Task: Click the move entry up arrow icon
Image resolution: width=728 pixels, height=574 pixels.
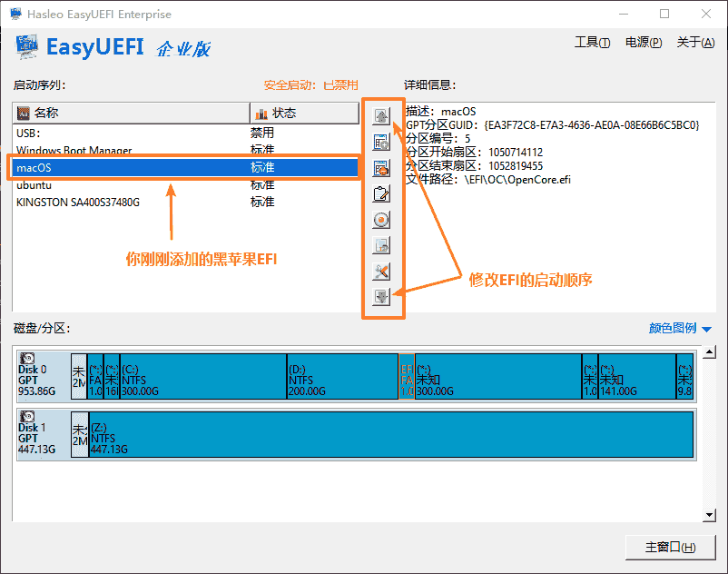Action: (x=382, y=116)
